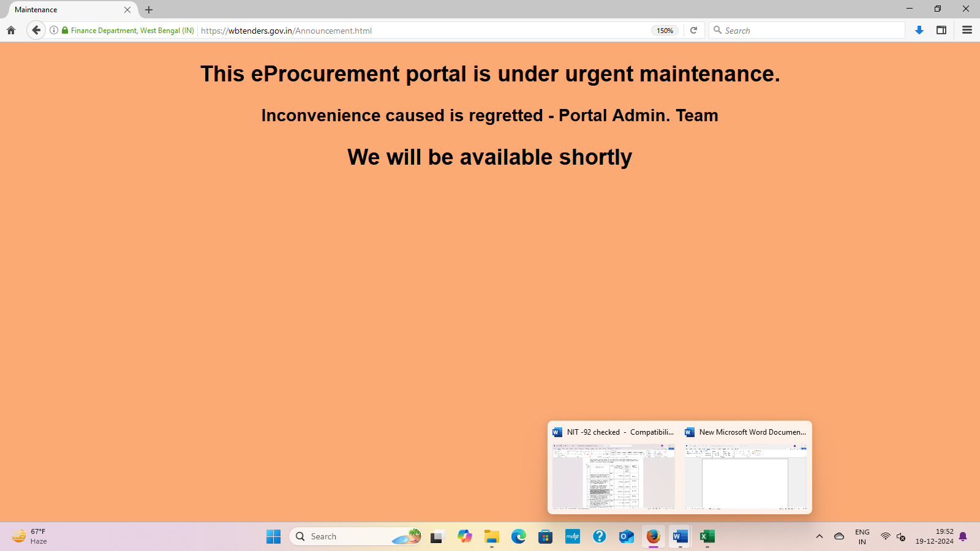Go back using the back arrow
This screenshot has width=980, height=551.
pyautogui.click(x=36, y=30)
